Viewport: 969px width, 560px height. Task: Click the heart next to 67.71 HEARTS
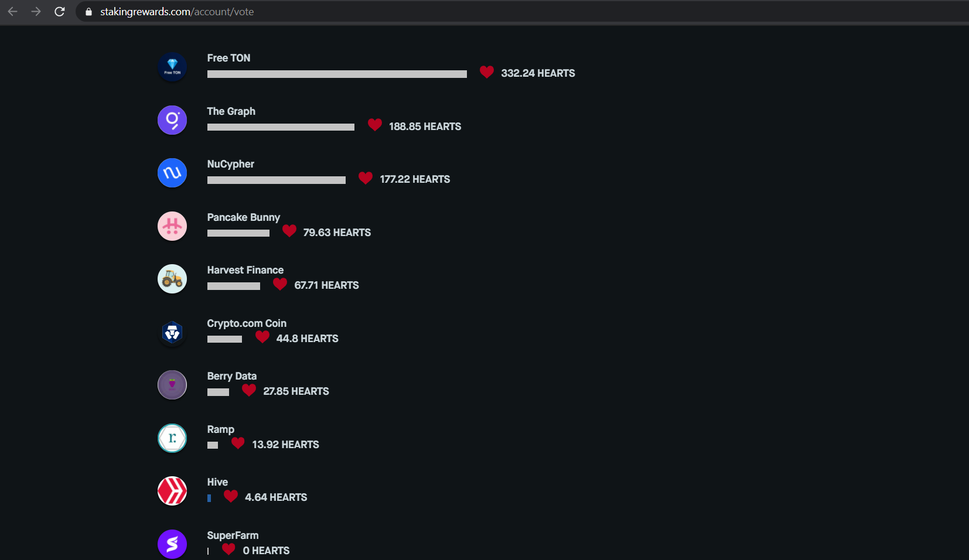(x=280, y=284)
